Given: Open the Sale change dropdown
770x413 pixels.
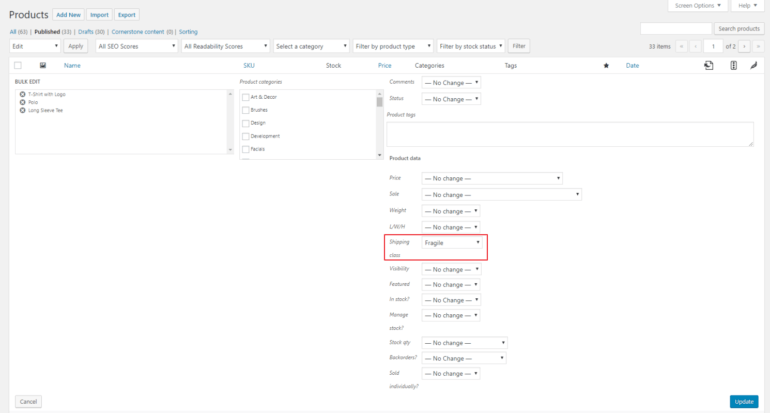Looking at the screenshot, I should tap(501, 195).
